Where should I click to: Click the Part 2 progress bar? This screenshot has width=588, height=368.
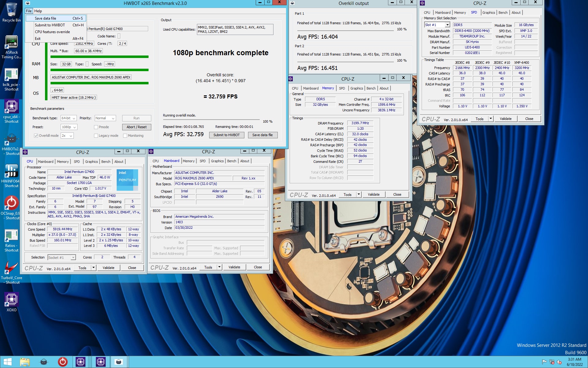(x=345, y=62)
